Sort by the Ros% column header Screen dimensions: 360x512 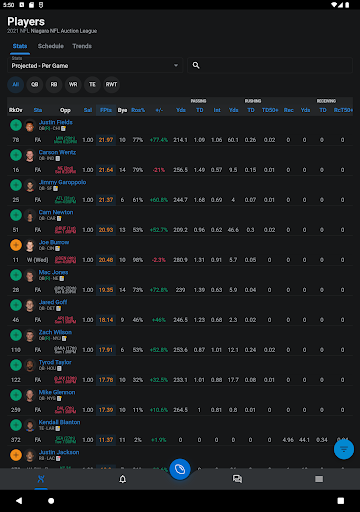tap(138, 110)
